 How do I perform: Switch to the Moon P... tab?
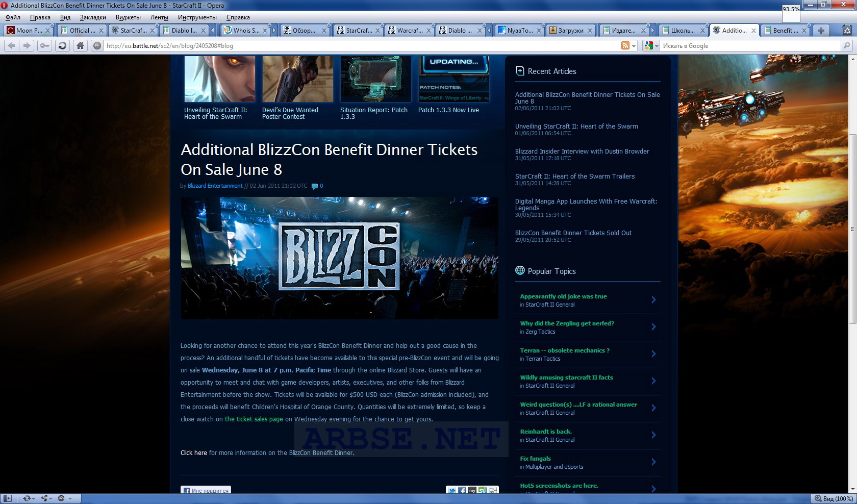[x=29, y=30]
